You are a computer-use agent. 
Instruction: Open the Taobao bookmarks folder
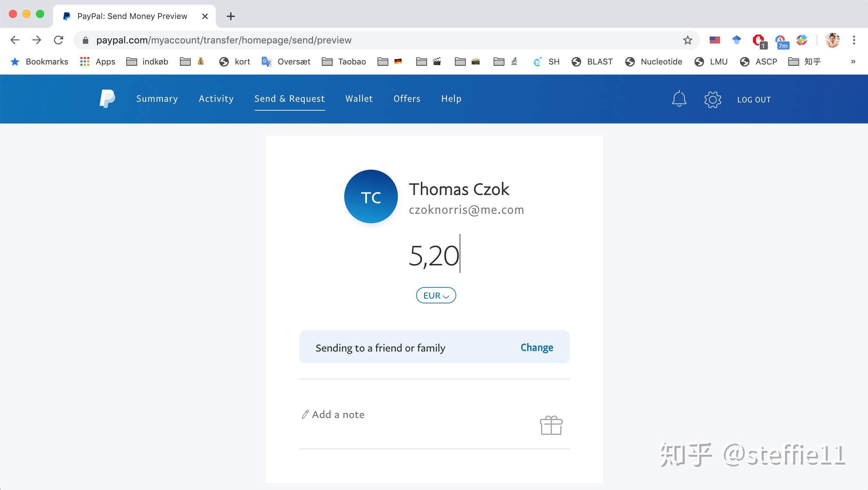[344, 62]
